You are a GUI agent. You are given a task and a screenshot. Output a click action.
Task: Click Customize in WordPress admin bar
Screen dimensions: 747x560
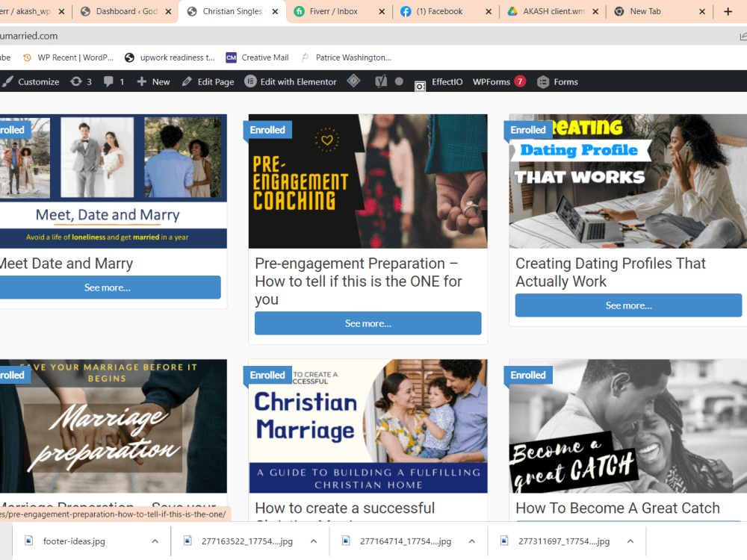pos(31,82)
